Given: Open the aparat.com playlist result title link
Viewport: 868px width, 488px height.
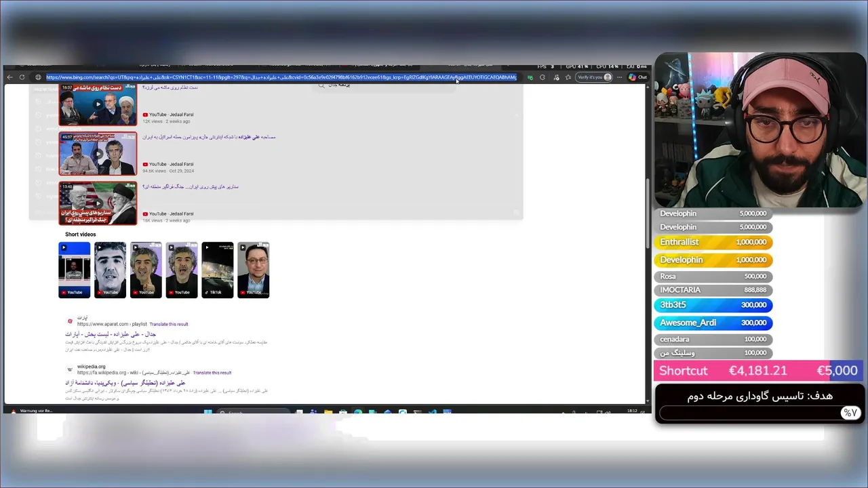Looking at the screenshot, I should coord(111,334).
